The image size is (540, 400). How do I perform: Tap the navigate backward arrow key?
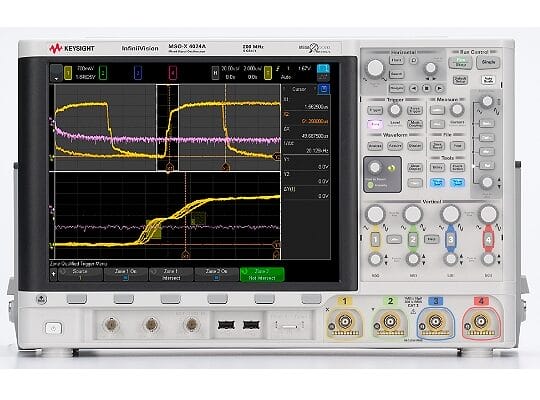click(x=414, y=89)
